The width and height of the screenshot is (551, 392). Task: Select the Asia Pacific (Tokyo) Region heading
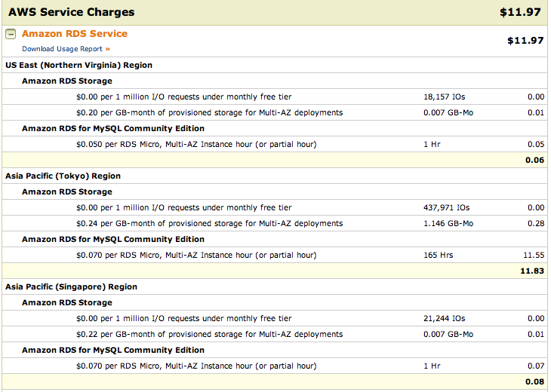pyautogui.click(x=63, y=176)
